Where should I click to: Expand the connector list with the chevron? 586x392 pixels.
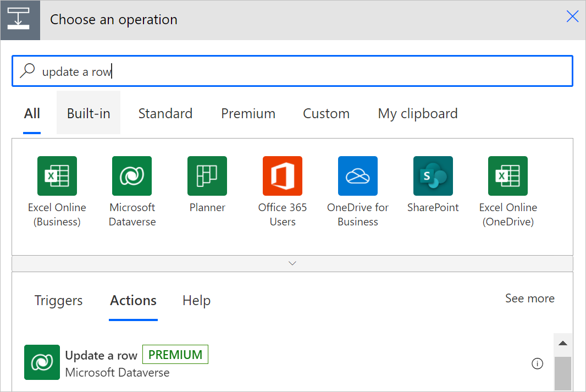(x=292, y=263)
